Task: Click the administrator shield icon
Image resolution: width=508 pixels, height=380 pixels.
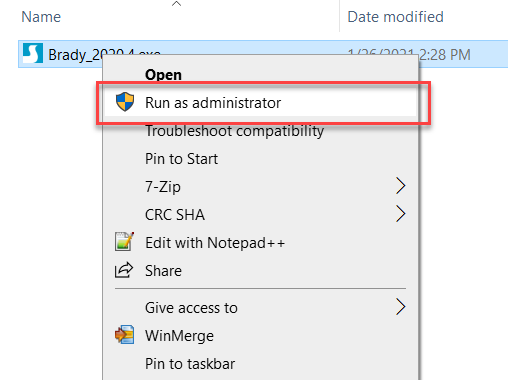Action: point(125,102)
